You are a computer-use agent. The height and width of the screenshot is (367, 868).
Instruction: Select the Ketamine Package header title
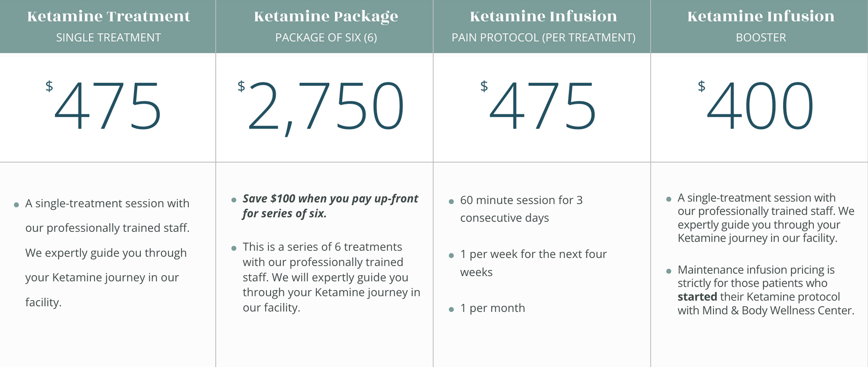[x=326, y=17]
